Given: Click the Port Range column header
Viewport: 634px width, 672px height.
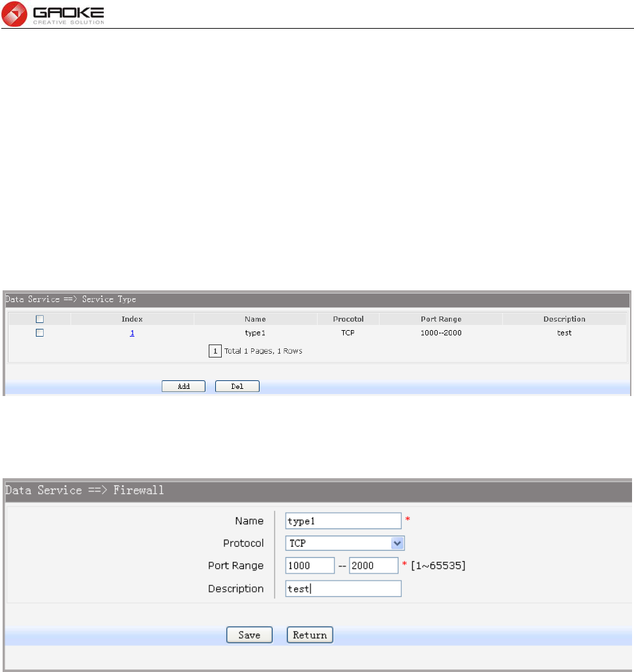Looking at the screenshot, I should point(441,319).
